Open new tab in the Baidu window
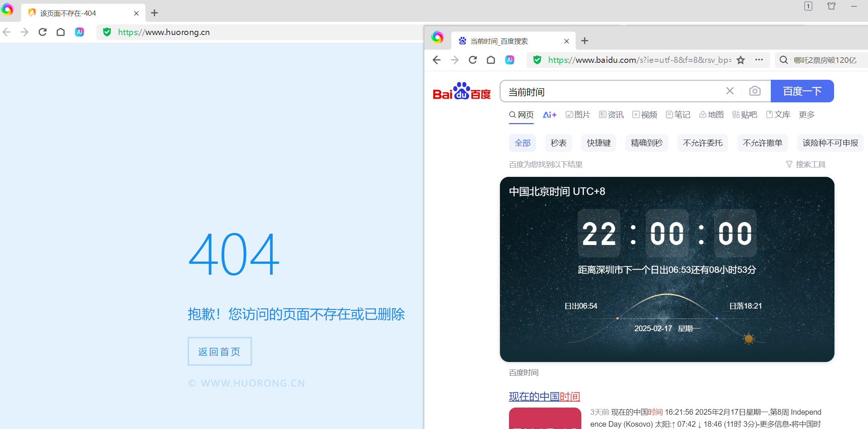Viewport: 868px width, 429px height. click(585, 41)
